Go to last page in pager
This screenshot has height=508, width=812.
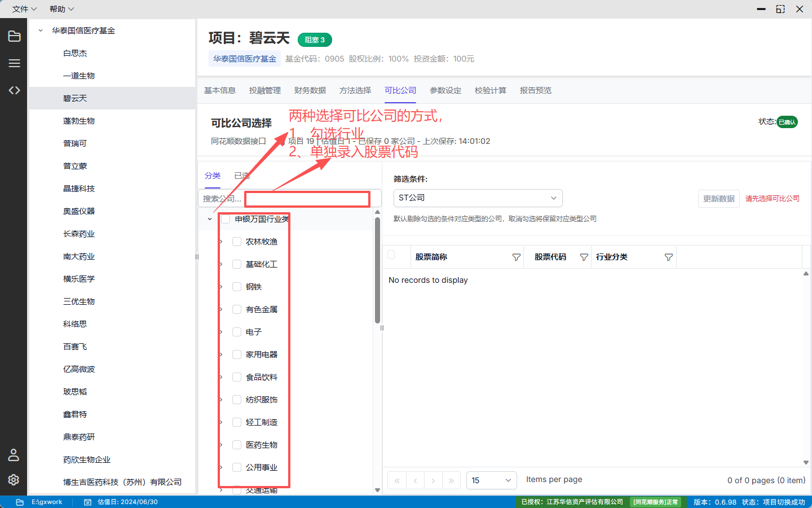(451, 480)
